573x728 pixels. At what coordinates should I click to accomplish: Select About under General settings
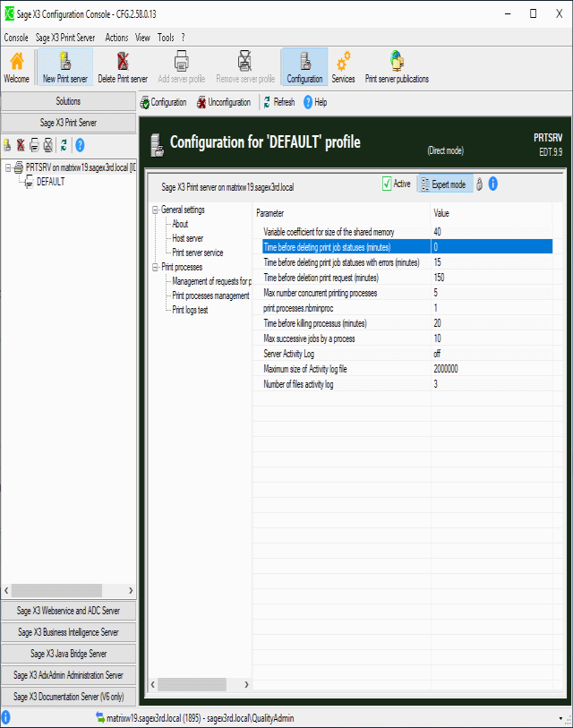[x=180, y=224]
